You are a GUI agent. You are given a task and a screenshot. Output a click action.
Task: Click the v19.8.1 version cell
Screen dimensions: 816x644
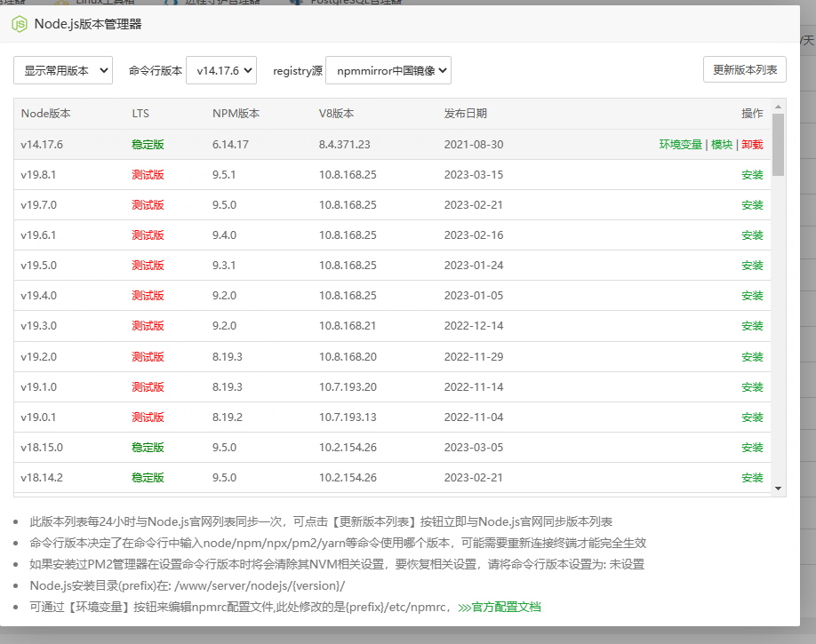38,175
